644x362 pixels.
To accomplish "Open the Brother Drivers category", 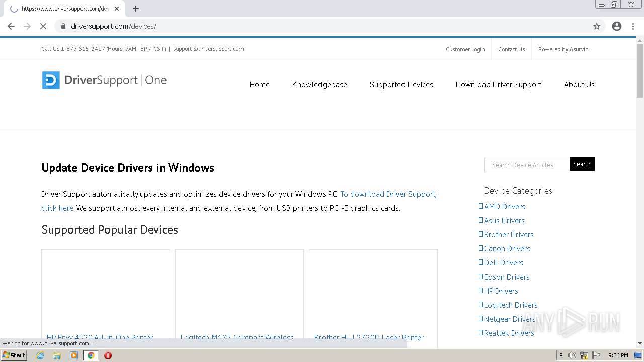I will pyautogui.click(x=509, y=234).
